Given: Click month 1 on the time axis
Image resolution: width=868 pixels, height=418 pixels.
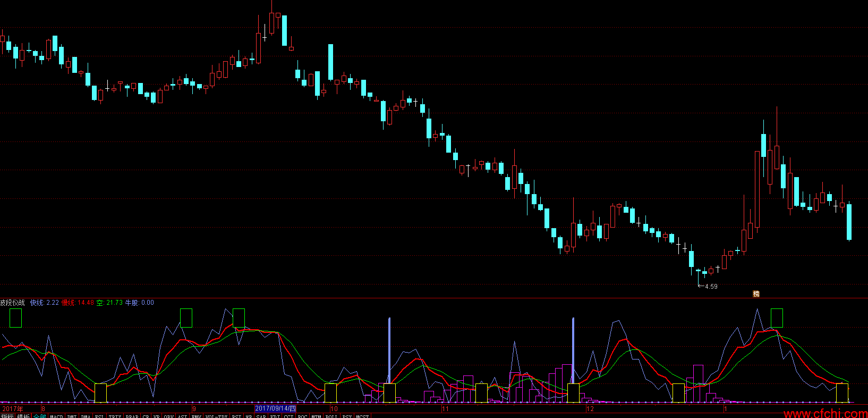Looking at the screenshot, I should tap(725, 409).
